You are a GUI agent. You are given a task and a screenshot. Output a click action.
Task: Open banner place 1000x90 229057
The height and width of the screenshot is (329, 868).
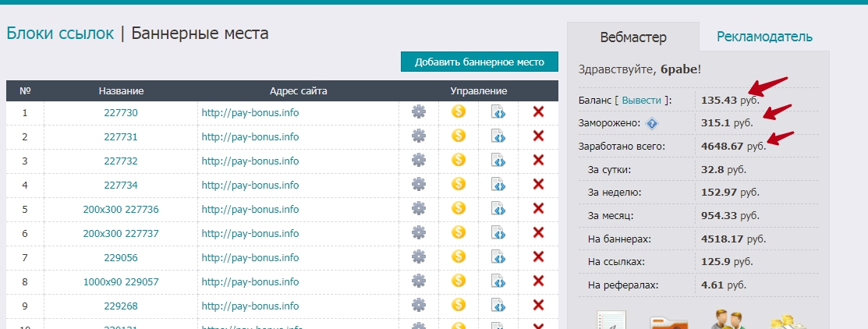[x=121, y=282]
